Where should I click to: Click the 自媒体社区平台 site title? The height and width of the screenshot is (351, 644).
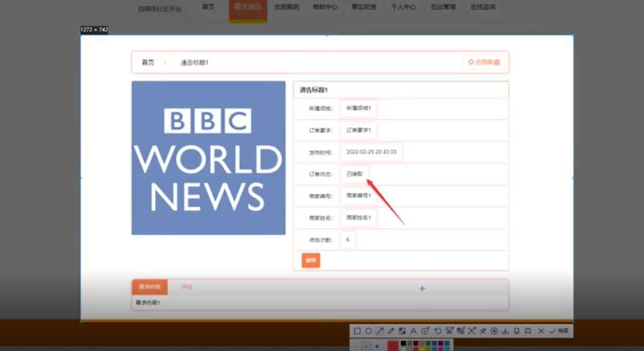159,9
